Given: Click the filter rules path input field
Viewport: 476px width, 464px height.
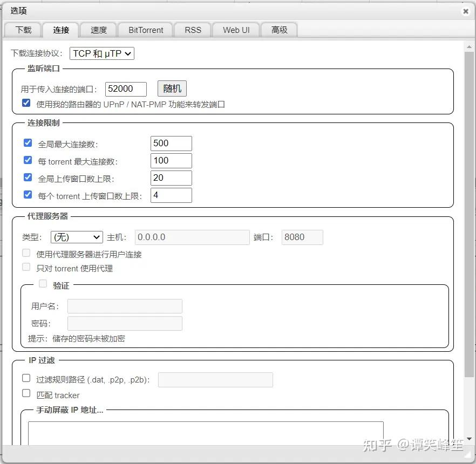Looking at the screenshot, I should tap(215, 380).
